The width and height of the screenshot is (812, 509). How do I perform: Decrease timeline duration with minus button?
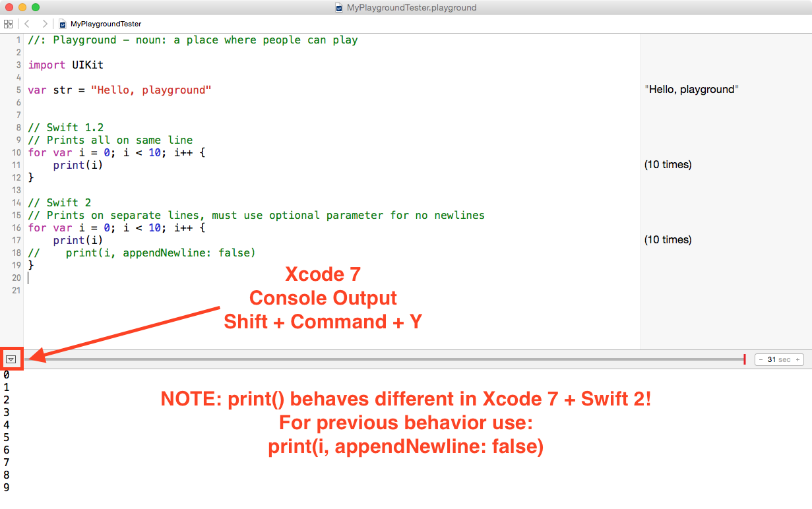pyautogui.click(x=761, y=359)
